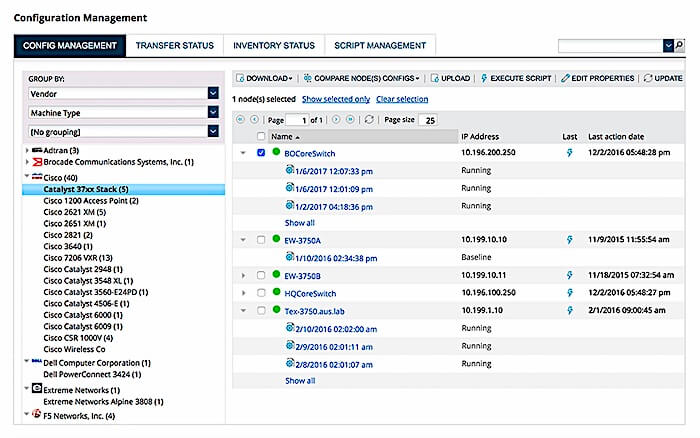The image size is (700, 438).
Task: Click the Edit Properties pencil icon
Action: (x=566, y=78)
